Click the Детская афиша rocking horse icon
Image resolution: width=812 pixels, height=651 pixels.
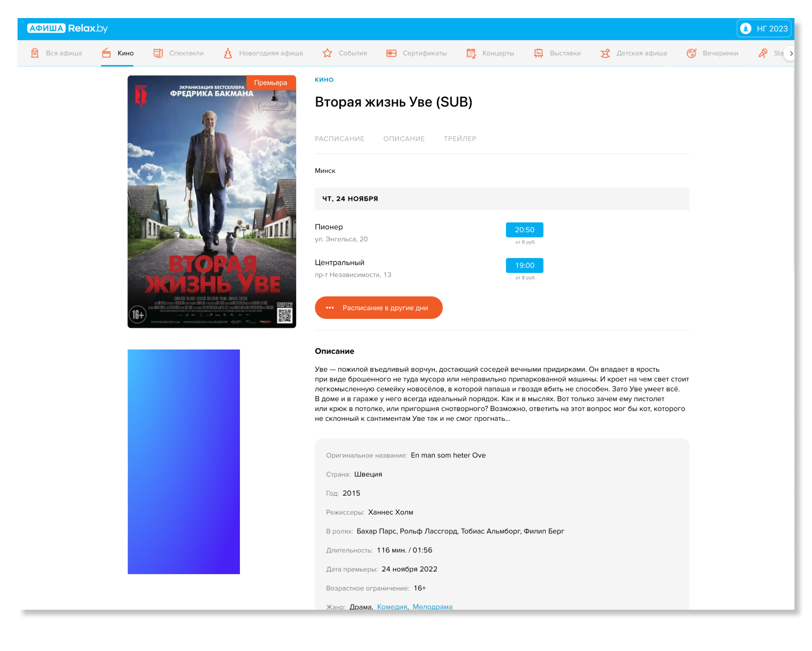(605, 53)
